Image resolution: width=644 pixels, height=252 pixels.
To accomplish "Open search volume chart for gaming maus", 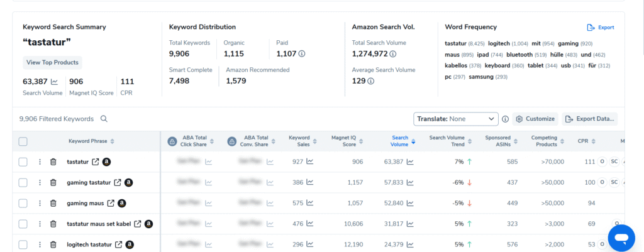I will 410,203.
